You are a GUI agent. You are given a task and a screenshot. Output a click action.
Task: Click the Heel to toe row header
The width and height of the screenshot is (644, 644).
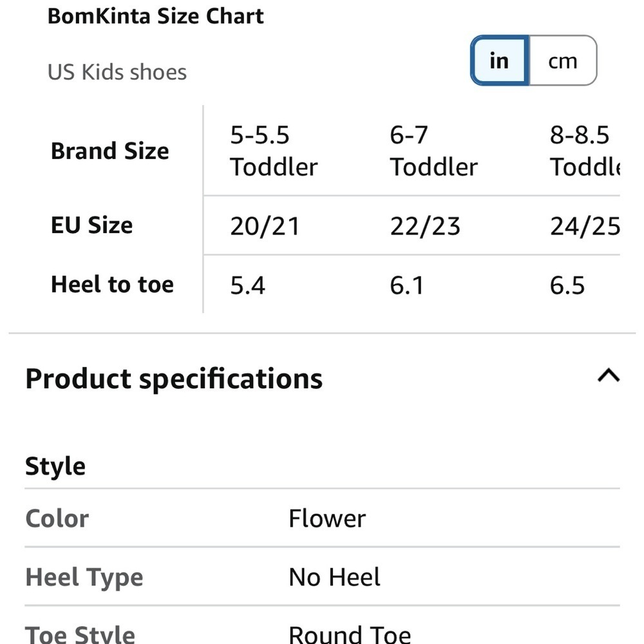pyautogui.click(x=113, y=284)
